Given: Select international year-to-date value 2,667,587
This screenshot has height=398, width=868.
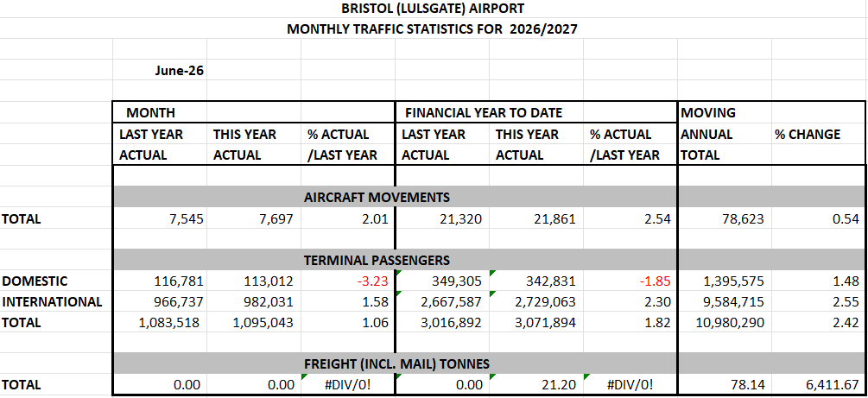Looking at the screenshot, I should (442, 301).
